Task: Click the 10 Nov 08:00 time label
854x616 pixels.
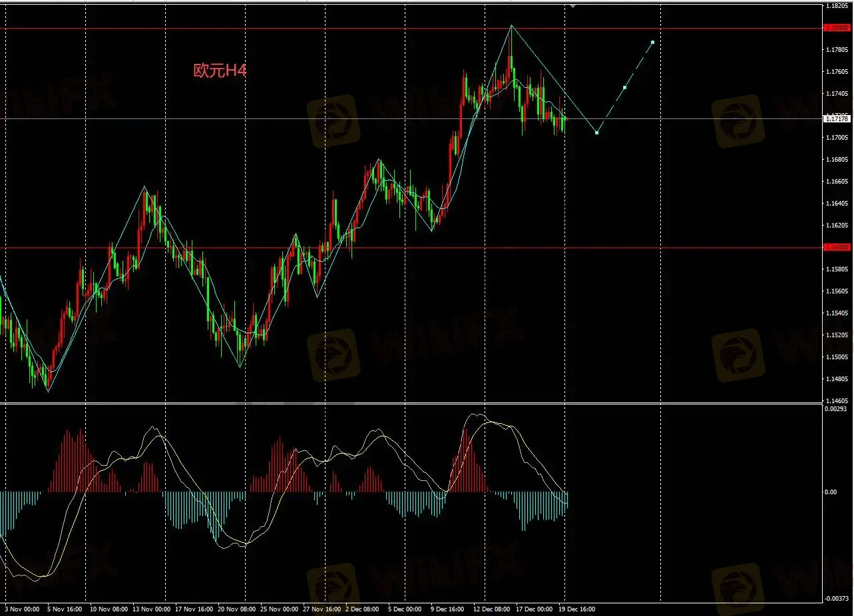Action: [x=108, y=609]
